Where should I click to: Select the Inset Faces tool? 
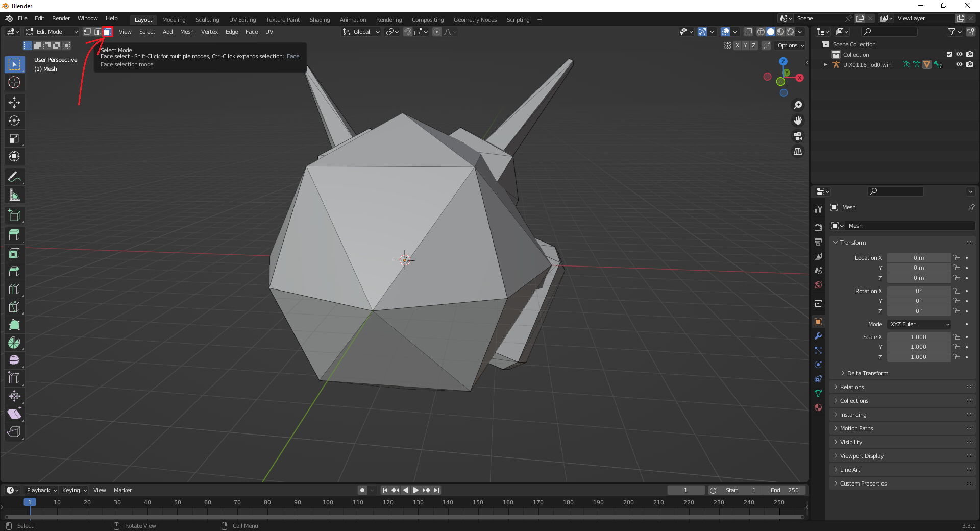point(14,253)
